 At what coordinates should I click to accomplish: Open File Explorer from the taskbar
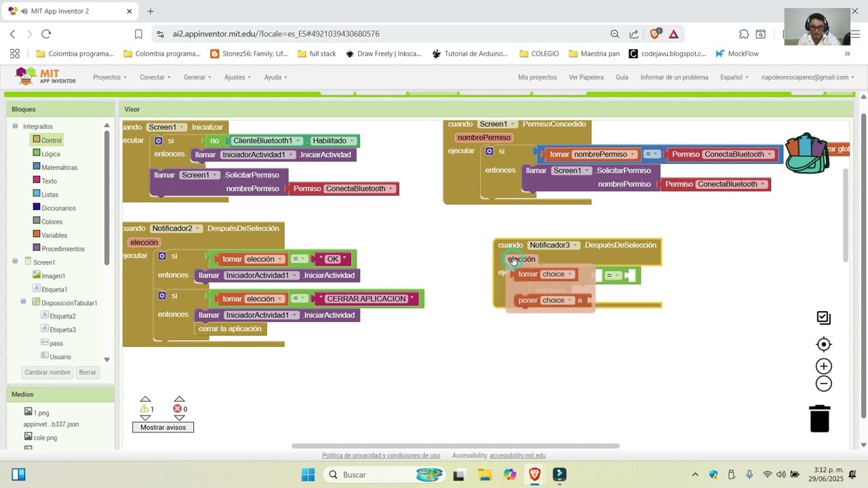click(x=485, y=474)
